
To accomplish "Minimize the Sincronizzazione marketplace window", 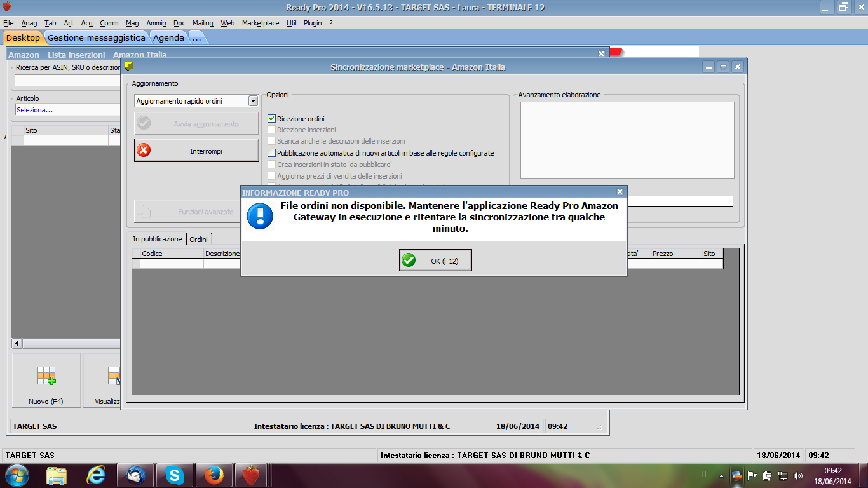I will tap(709, 67).
